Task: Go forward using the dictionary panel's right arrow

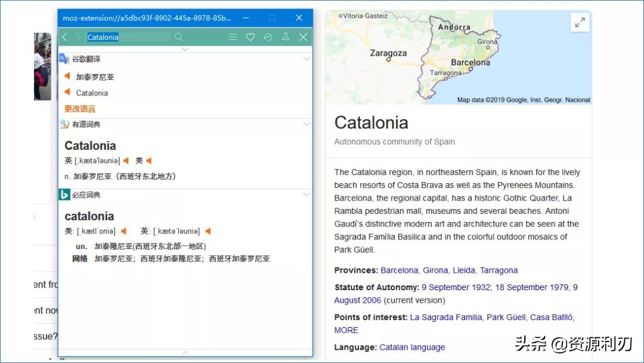Action: [x=78, y=37]
